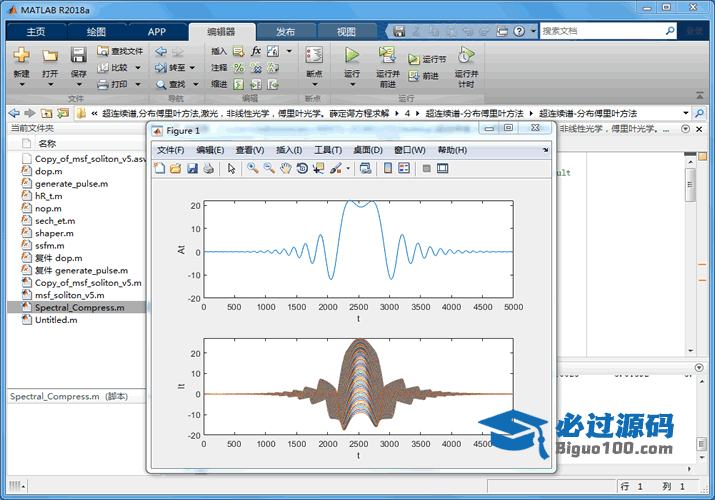Hide plot tools icon
This screenshot has width=715, height=500.
point(426,169)
